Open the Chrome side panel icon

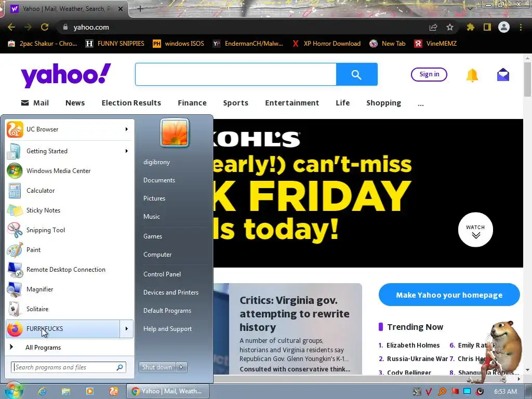tap(487, 27)
